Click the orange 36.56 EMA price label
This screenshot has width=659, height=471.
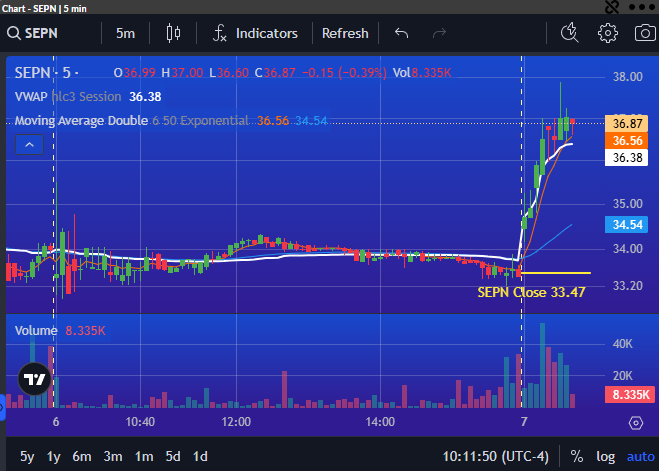[626, 140]
